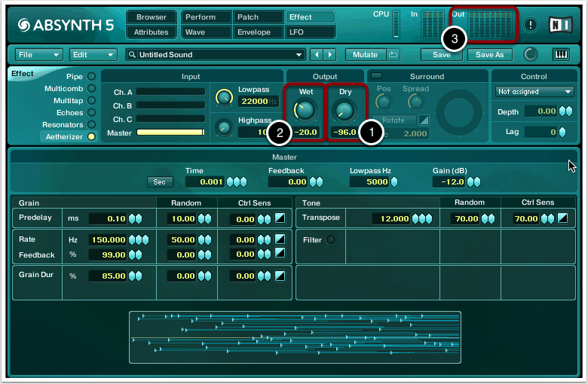
Task: Go to the next sound arrow
Action: (329, 55)
